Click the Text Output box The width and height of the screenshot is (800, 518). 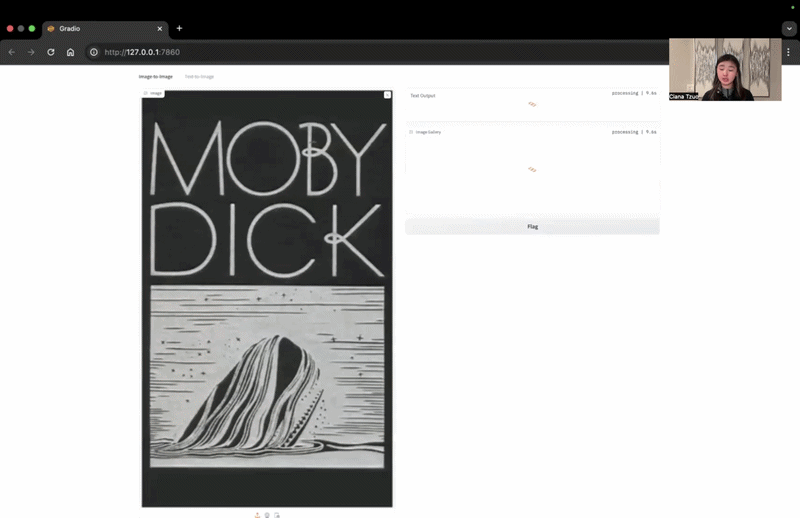[x=532, y=105]
